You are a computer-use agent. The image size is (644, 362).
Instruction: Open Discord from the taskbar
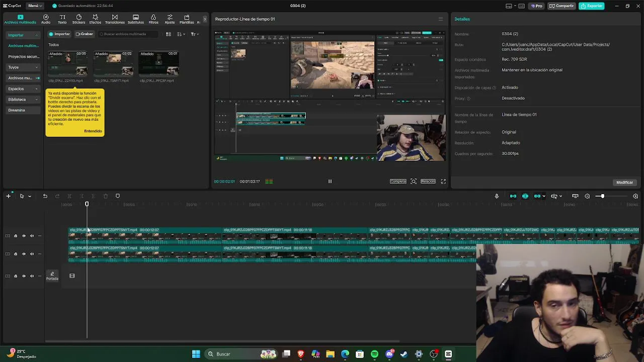389,354
